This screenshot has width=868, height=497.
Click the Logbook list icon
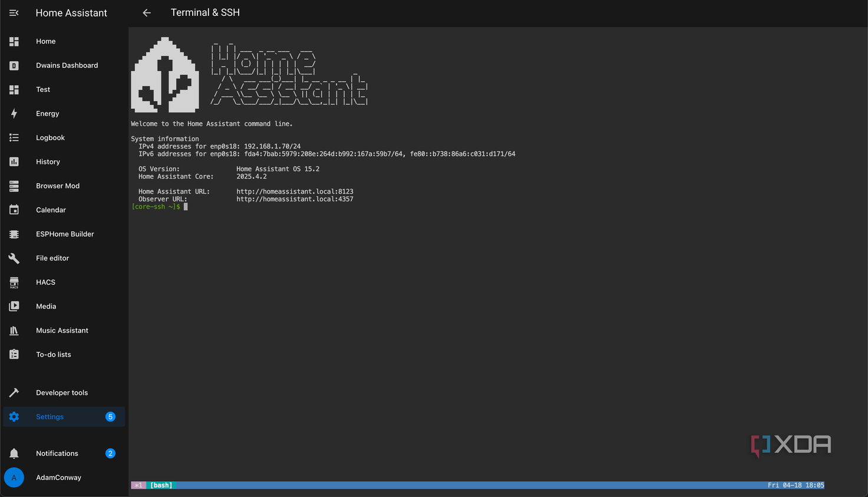14,138
